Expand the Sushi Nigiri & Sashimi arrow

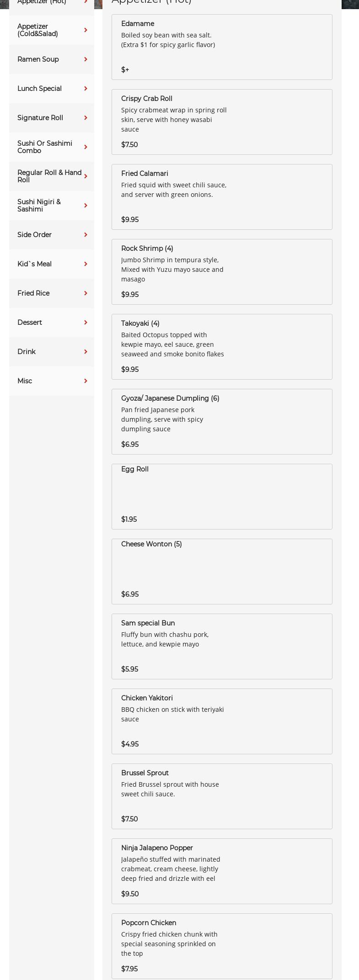[86, 206]
